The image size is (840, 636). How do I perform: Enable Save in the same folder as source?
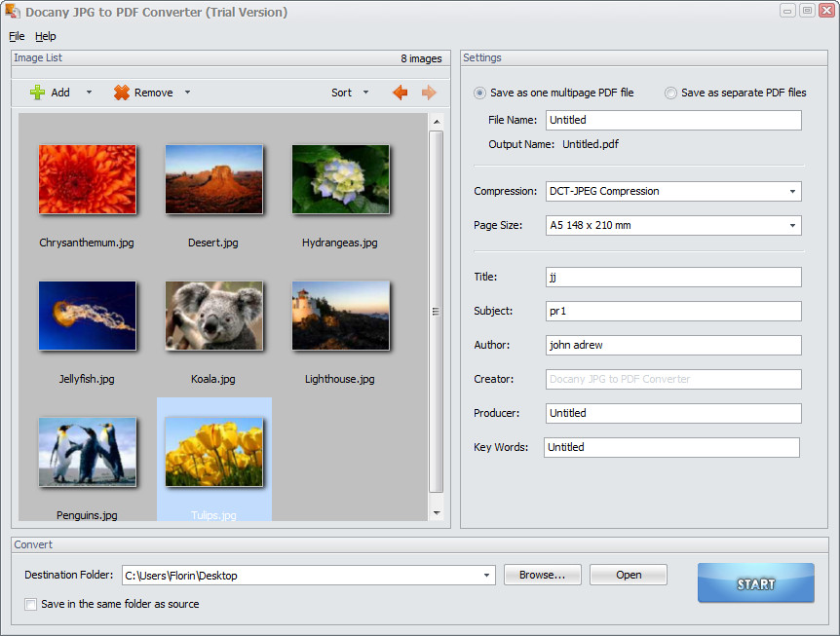[30, 604]
